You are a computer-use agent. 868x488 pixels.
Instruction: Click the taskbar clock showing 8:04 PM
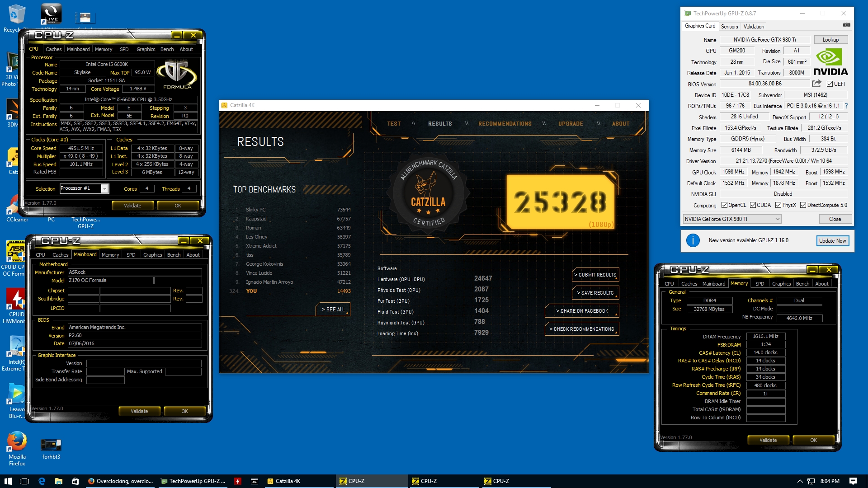pos(830,481)
